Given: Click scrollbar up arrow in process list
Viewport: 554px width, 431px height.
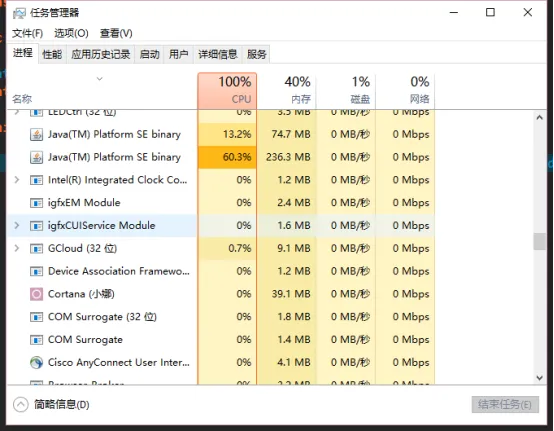Looking at the screenshot, I should click(x=540, y=118).
